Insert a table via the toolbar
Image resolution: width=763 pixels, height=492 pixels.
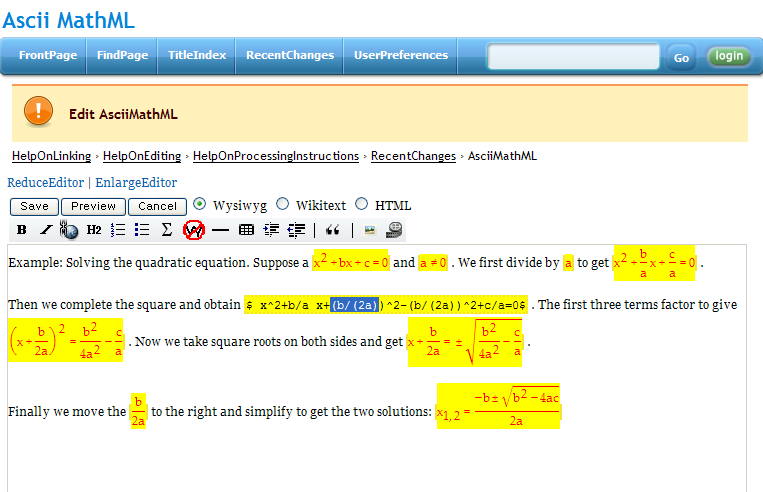click(245, 230)
